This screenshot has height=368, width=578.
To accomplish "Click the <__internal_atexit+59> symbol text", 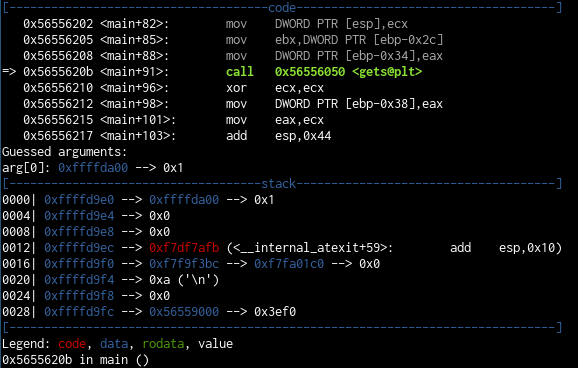I will tap(310, 248).
